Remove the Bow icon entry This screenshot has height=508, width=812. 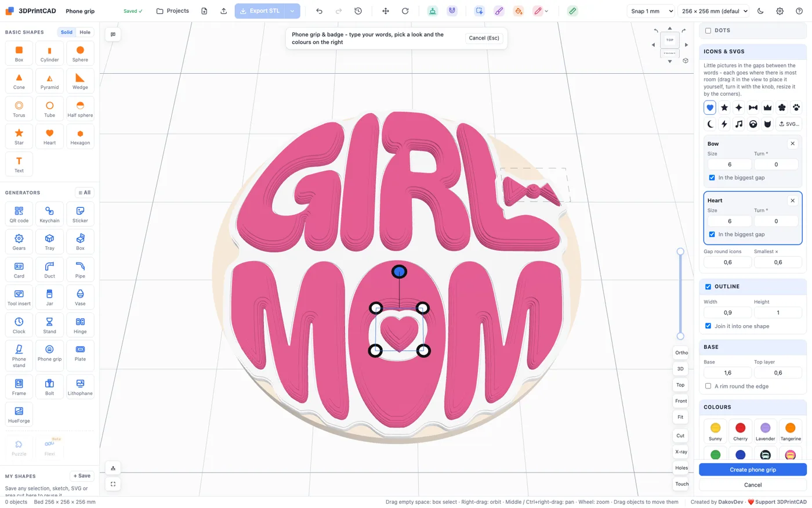pyautogui.click(x=793, y=143)
